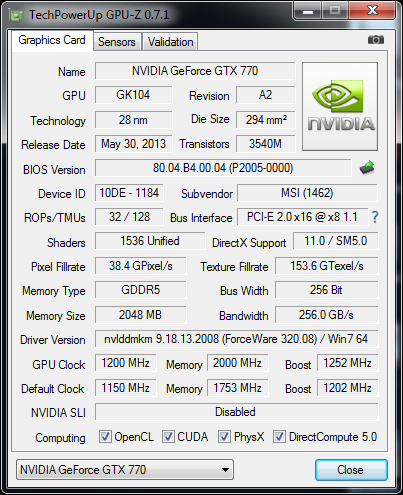Click the BIOS Version field
The width and height of the screenshot is (403, 495).
tap(223, 168)
